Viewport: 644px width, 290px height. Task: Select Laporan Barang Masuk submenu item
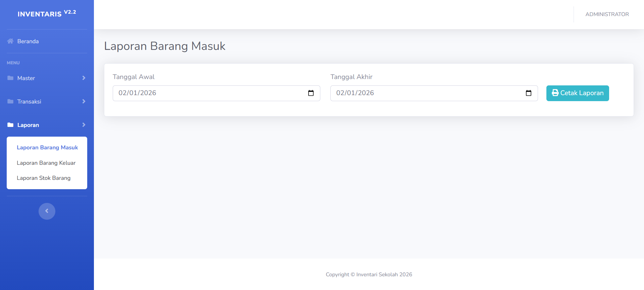click(47, 147)
